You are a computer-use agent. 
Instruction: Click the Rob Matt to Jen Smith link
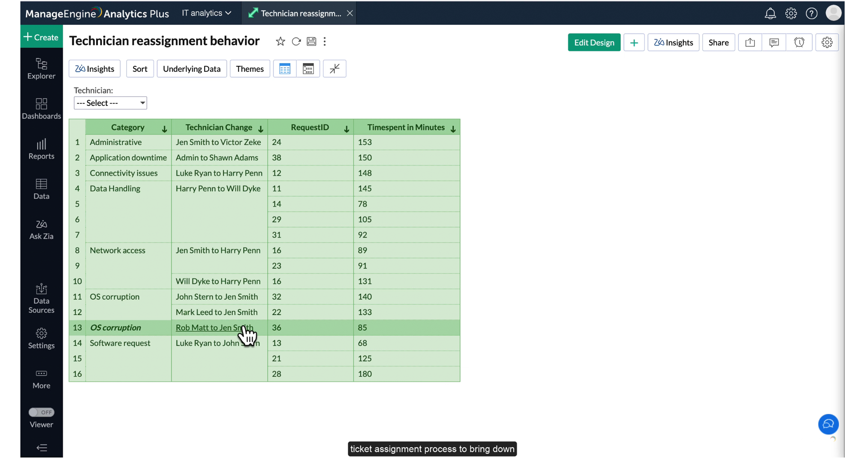pos(210,328)
